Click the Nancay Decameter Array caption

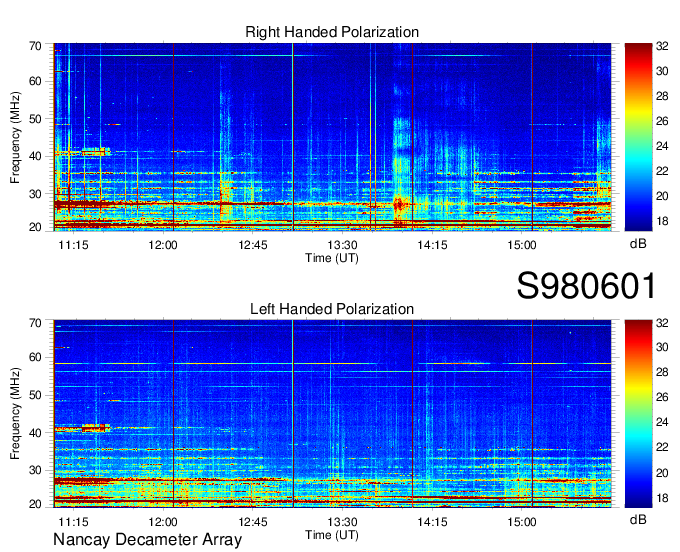pos(147,540)
